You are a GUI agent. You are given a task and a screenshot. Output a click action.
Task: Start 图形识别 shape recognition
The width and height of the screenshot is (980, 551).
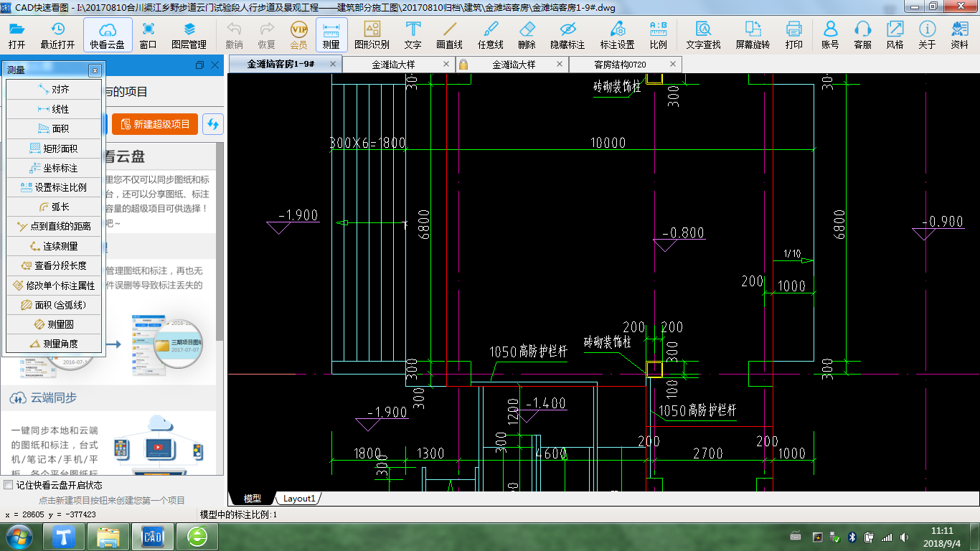pos(372,35)
